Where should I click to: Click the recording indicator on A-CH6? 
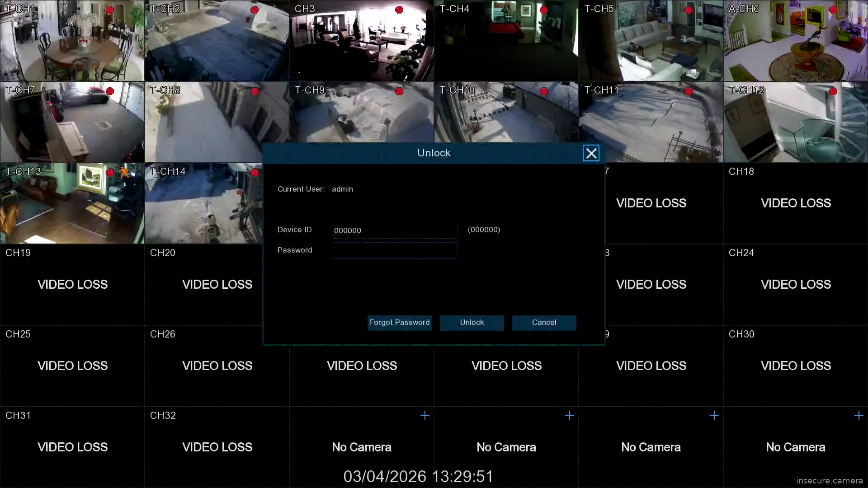pyautogui.click(x=833, y=10)
